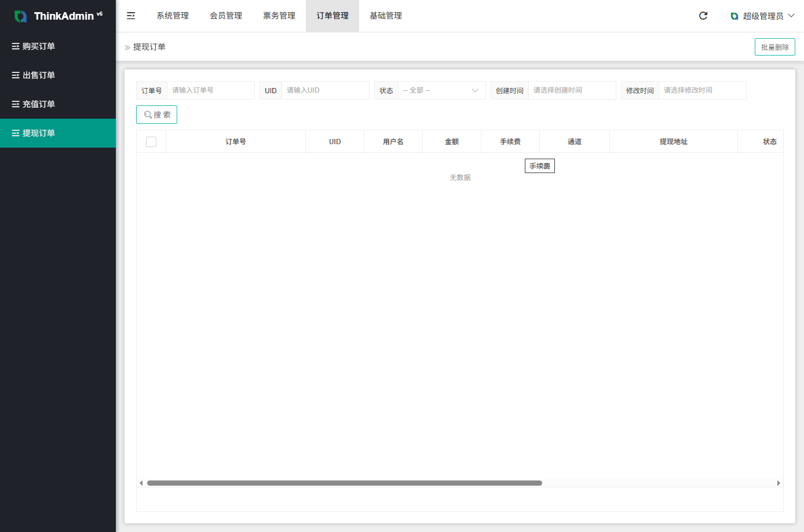Click the refresh page icon
The height and width of the screenshot is (532, 804).
click(x=703, y=16)
